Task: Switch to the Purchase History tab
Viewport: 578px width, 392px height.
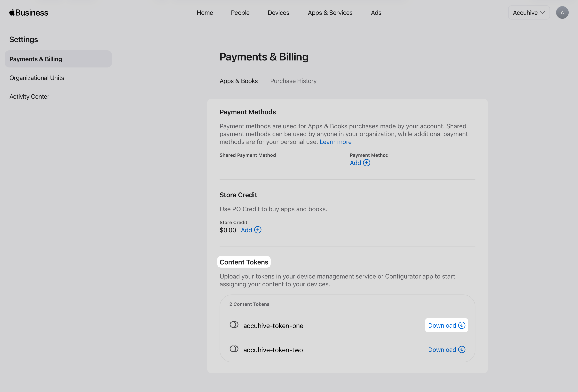Action: coord(293,81)
